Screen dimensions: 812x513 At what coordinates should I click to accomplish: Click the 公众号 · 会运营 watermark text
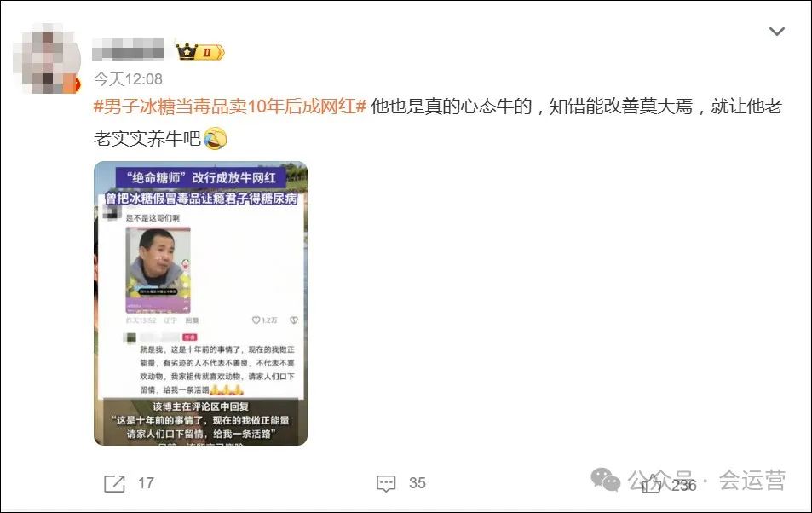pos(707,480)
